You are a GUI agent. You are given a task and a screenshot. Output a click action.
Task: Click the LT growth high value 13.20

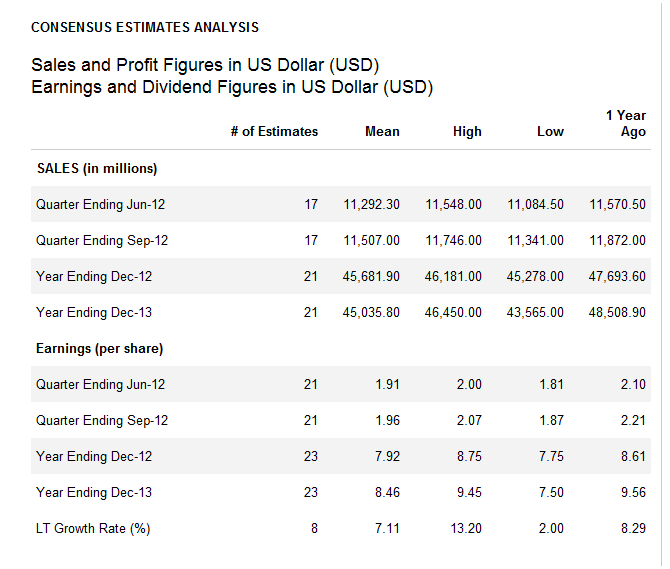click(x=467, y=528)
